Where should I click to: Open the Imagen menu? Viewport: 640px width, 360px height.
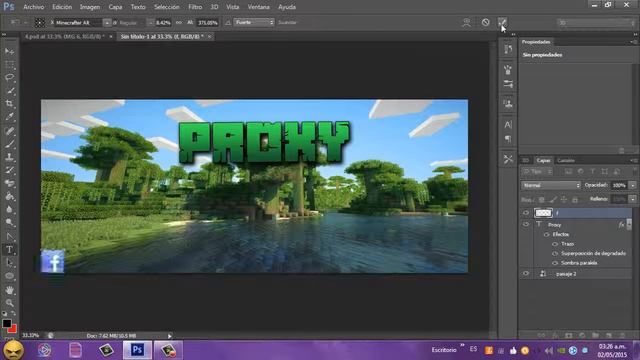click(90, 7)
